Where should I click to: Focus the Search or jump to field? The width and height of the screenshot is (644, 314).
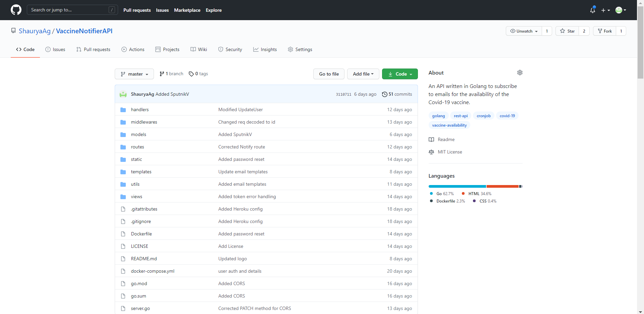72,10
